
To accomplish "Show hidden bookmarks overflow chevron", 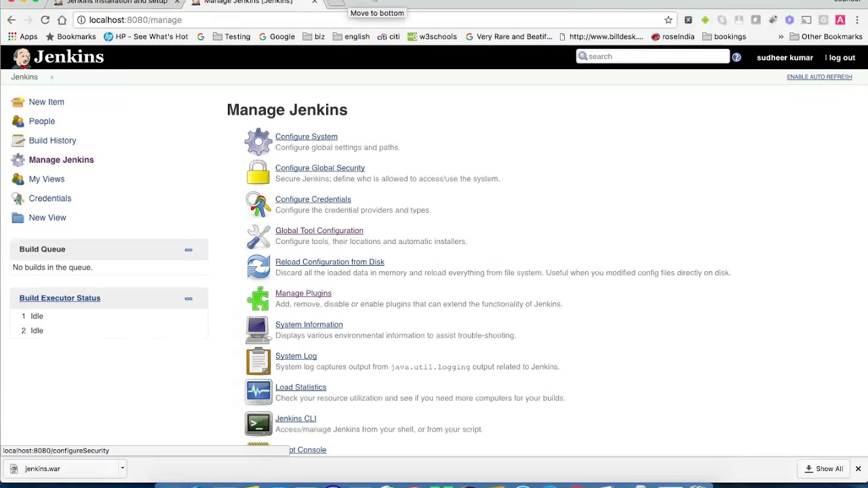I will (781, 37).
